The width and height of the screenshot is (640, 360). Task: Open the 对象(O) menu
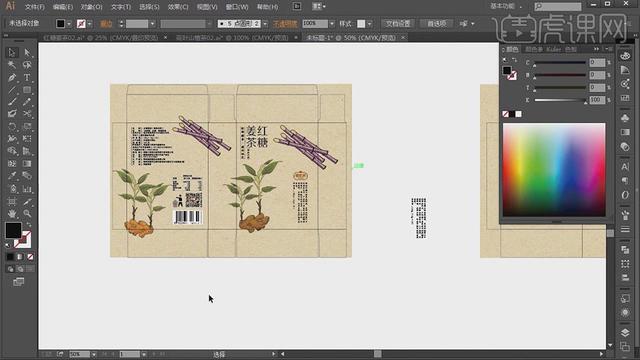(x=91, y=7)
